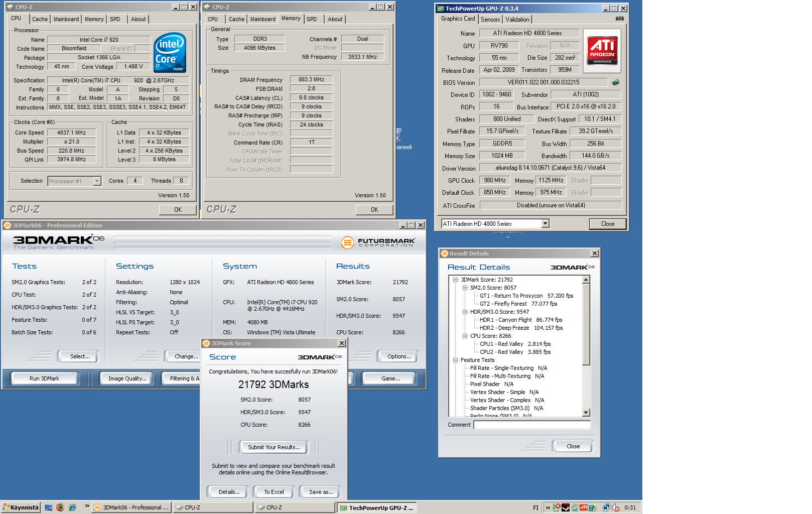Click the network connection tray icon
This screenshot has height=514, width=812.
pos(606,507)
